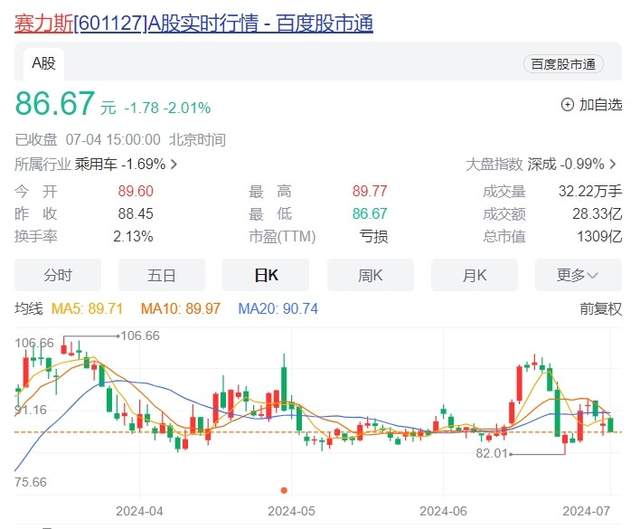Click the 2024-07 date axis label

point(586,511)
